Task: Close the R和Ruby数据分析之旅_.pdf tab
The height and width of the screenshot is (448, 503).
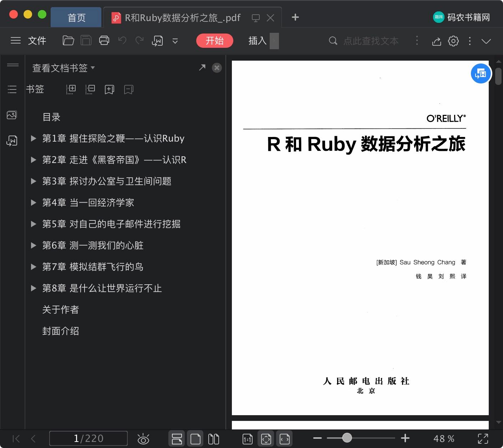Action: click(270, 18)
